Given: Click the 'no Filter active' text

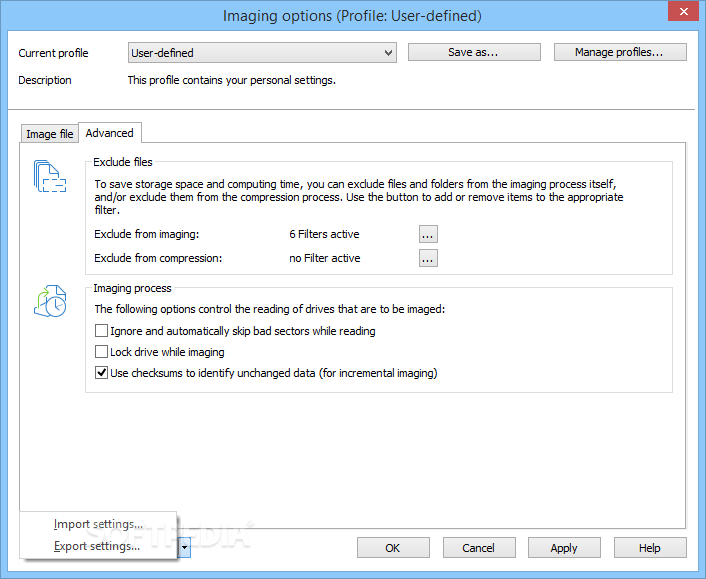Looking at the screenshot, I should 325,258.
